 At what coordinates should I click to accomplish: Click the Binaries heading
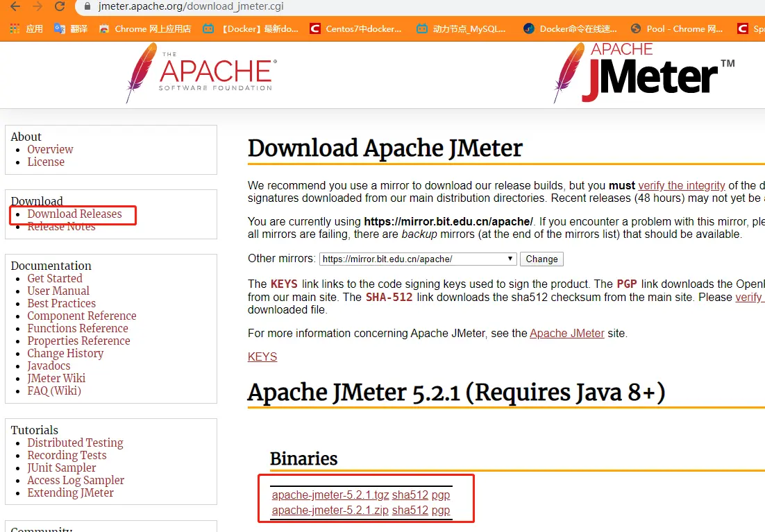pyautogui.click(x=303, y=459)
